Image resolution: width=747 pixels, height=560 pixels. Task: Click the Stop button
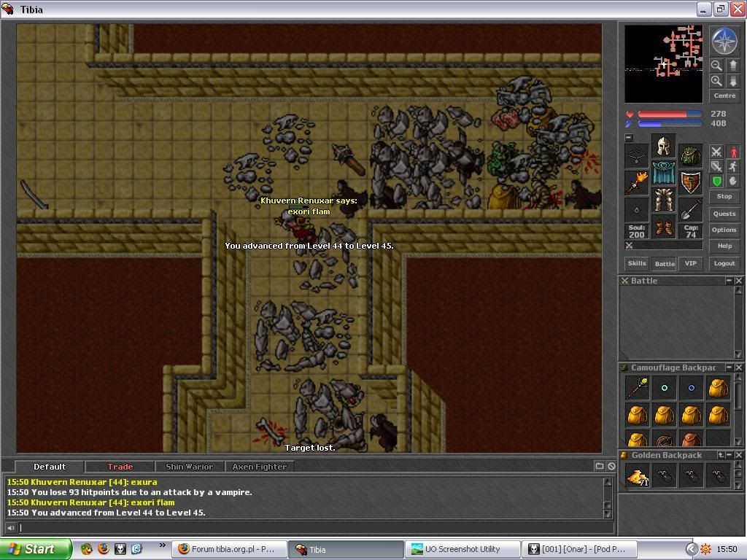pos(724,196)
